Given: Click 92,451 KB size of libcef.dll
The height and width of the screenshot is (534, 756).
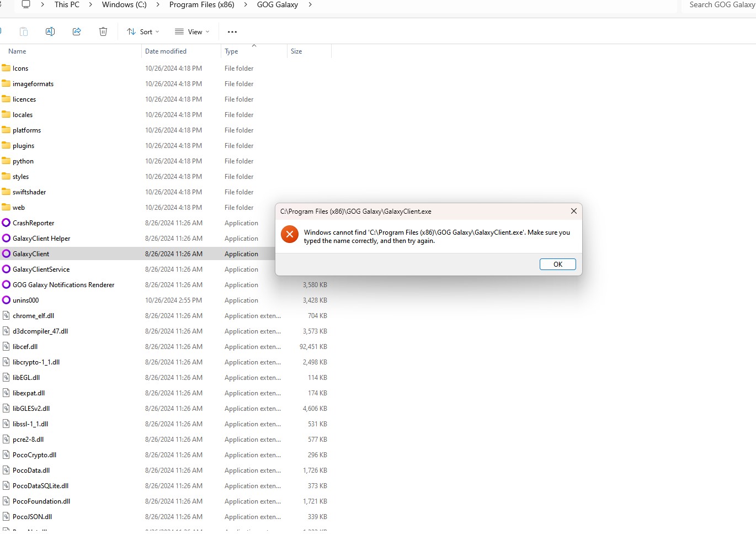Looking at the screenshot, I should click(x=313, y=347).
